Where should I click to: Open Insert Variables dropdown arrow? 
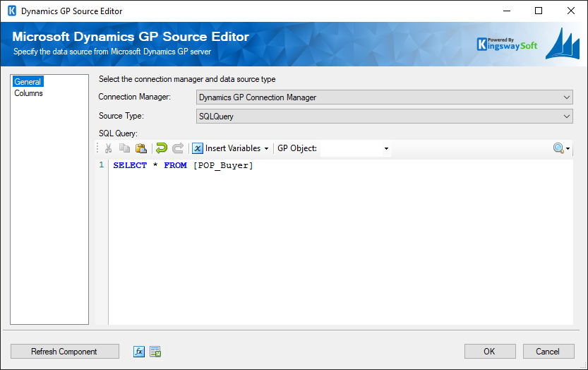point(266,148)
